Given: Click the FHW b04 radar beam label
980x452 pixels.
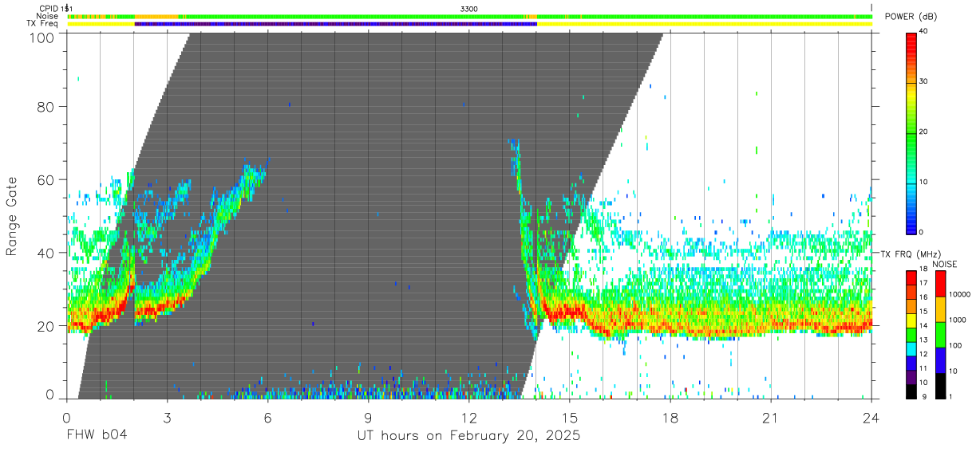Looking at the screenshot, I should (97, 436).
